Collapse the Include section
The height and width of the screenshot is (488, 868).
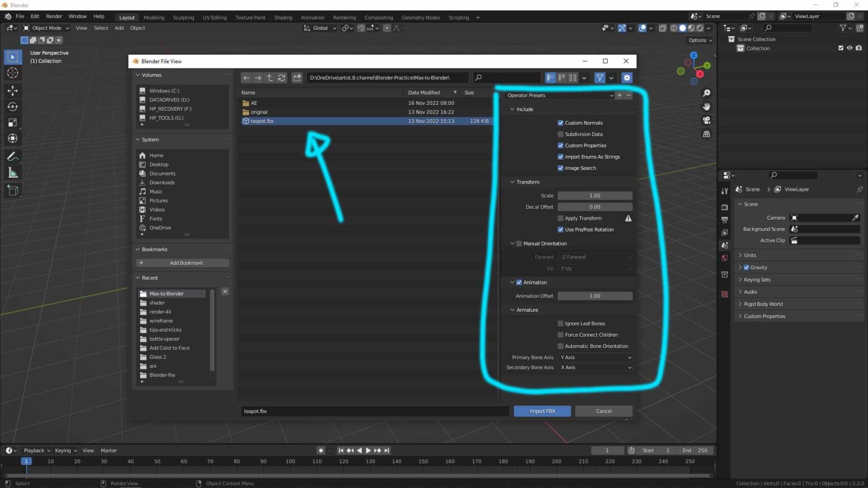click(x=513, y=110)
